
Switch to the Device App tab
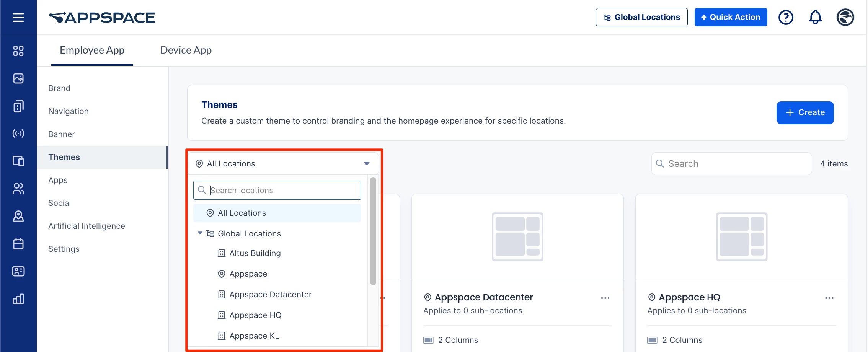186,50
